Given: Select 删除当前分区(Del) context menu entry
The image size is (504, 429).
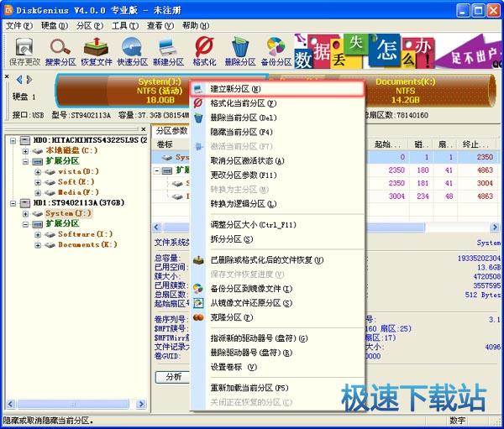Looking at the screenshot, I should click(x=277, y=118).
